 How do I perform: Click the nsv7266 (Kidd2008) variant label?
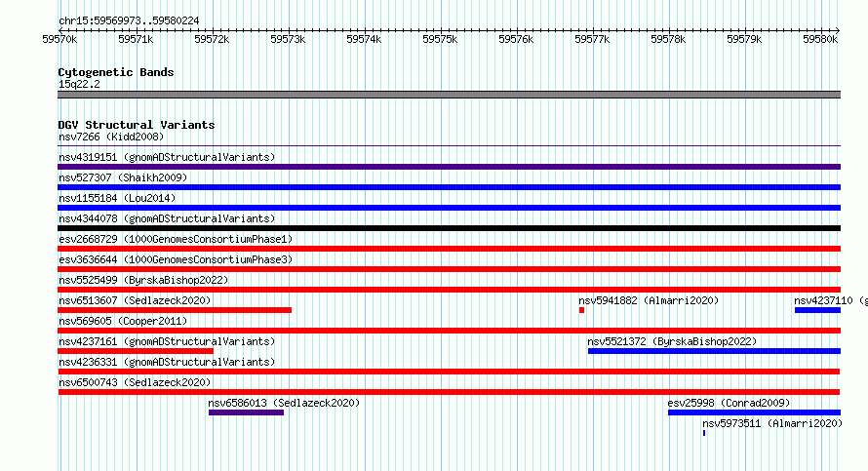pos(111,137)
